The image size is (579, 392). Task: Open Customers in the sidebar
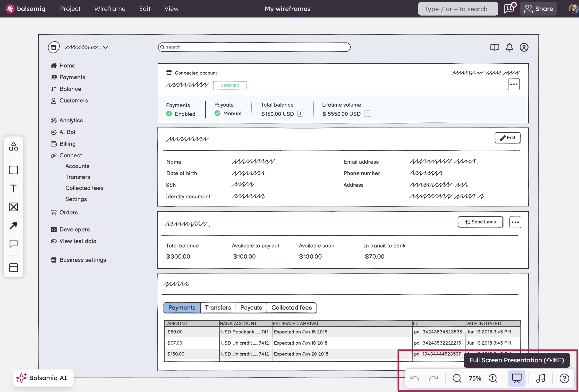[69, 101]
